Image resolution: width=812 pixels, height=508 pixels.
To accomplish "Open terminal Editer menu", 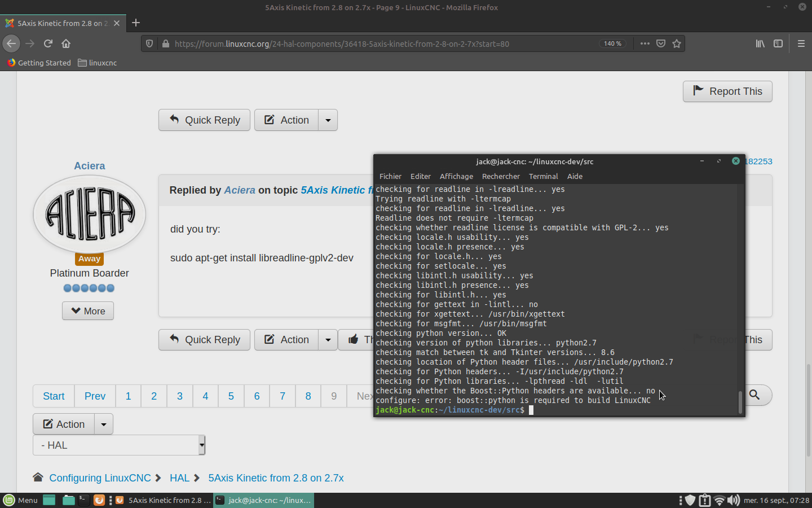I will [421, 177].
